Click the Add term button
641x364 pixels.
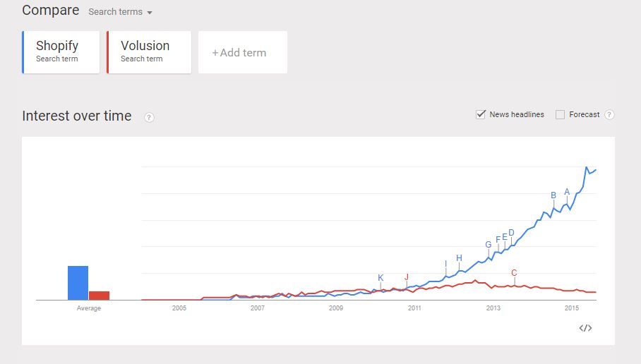point(243,52)
